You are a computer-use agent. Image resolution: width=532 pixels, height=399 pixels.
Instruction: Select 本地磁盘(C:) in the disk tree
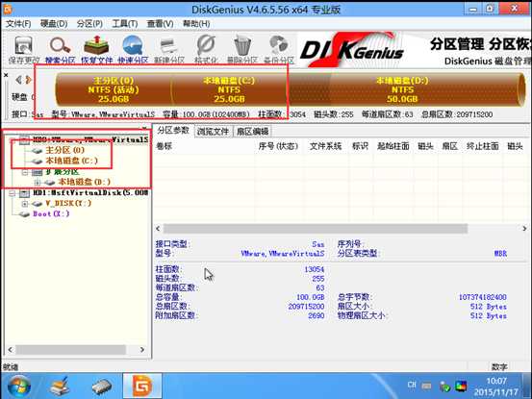71,161
